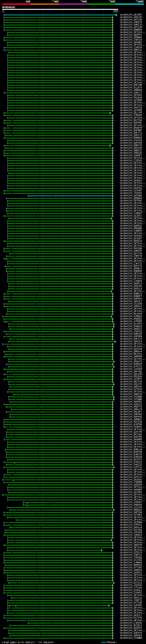Select the query name BP094528
The image size is (146, 644).
point(8,8)
